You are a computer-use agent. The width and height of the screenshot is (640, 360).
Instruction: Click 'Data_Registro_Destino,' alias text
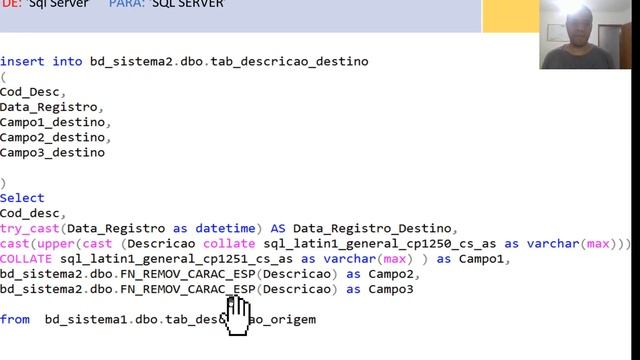[x=376, y=229]
